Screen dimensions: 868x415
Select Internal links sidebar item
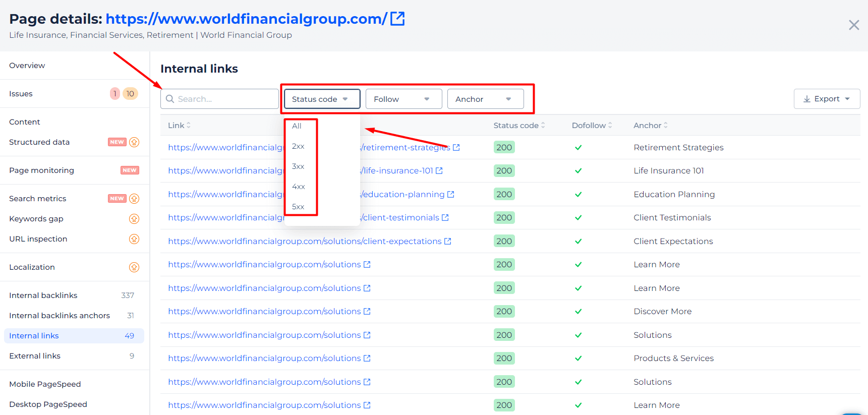(74, 336)
